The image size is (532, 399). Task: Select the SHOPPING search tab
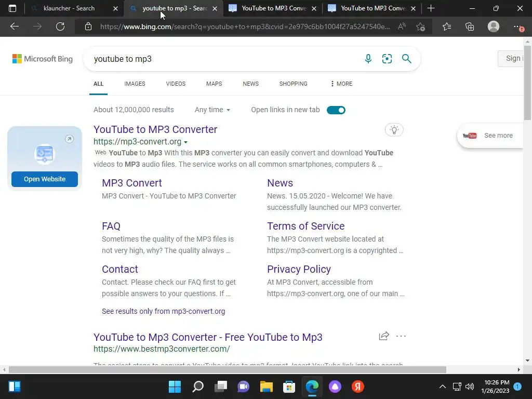293,84
